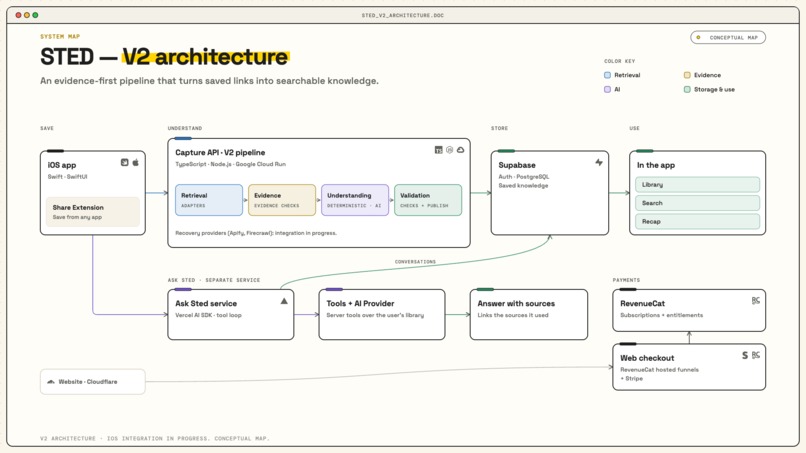Click the Recovery providers integration note
Viewport: 806px width, 453px height.
pos(256,233)
